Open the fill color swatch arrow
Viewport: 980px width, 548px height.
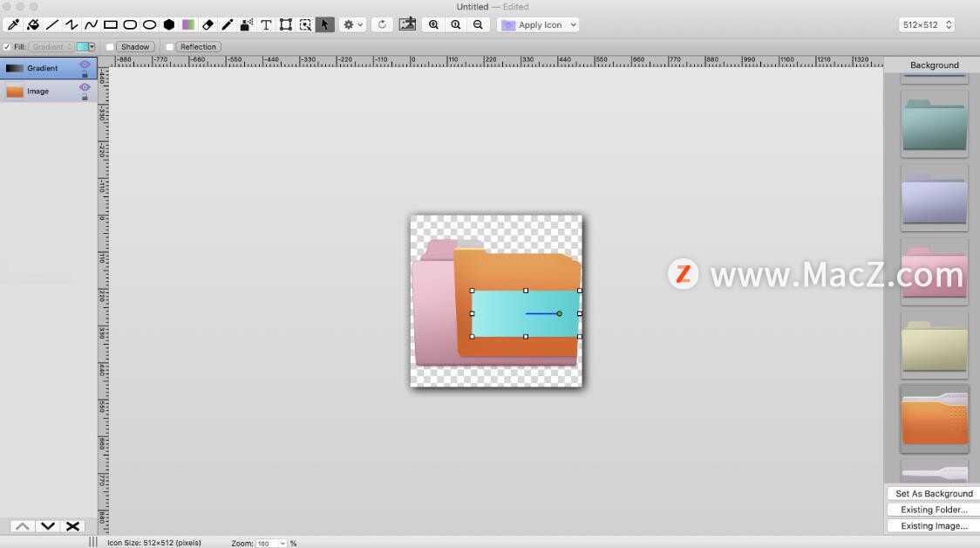[x=92, y=47]
